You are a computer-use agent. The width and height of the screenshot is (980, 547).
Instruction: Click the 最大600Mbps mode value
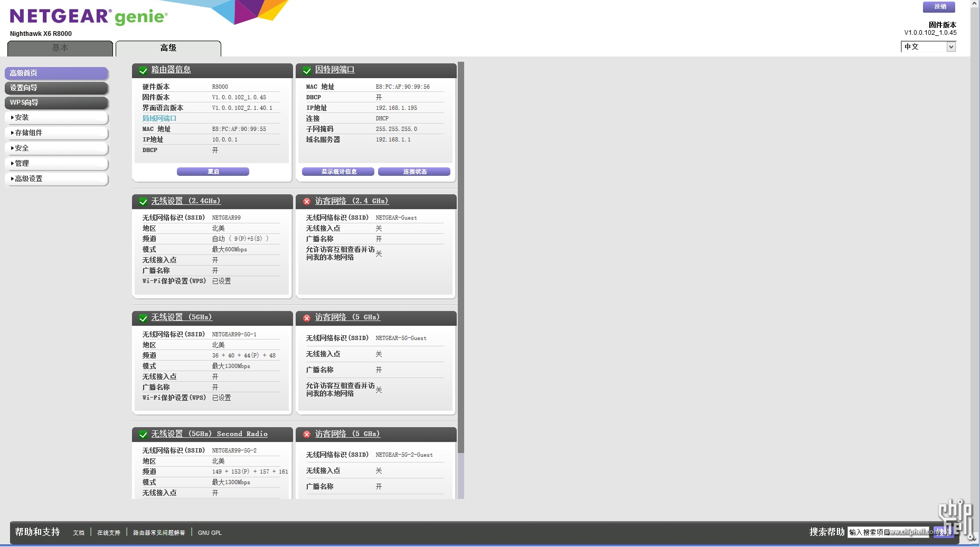click(x=230, y=249)
